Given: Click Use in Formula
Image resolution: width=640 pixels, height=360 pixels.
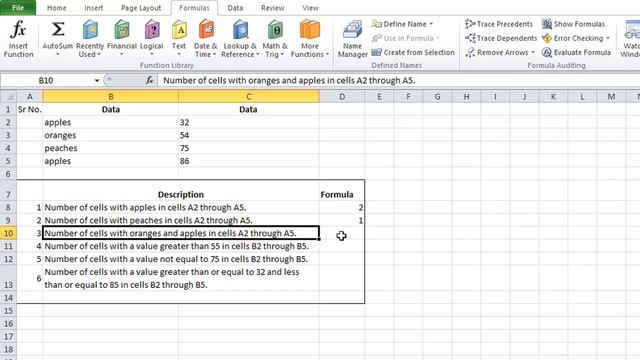Looking at the screenshot, I should point(405,38).
